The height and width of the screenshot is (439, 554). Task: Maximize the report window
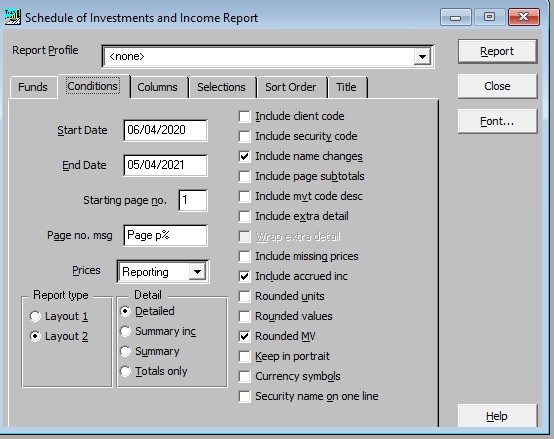tap(489, 17)
